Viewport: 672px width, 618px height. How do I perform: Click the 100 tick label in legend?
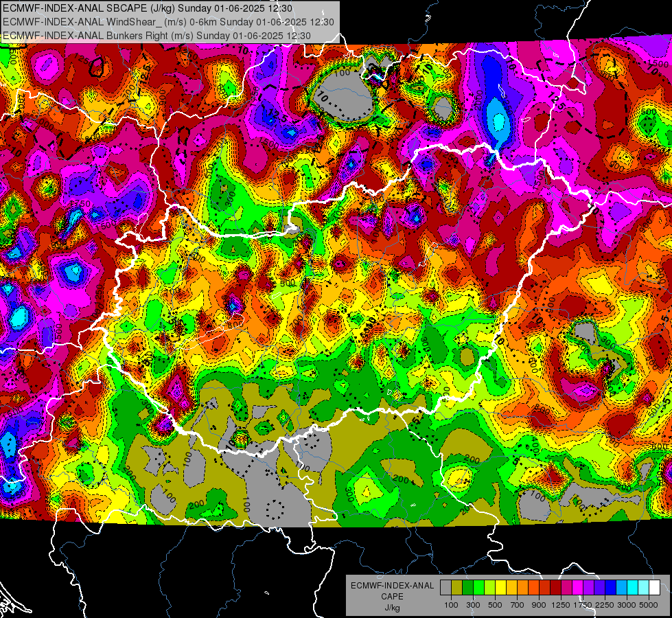tap(451, 605)
